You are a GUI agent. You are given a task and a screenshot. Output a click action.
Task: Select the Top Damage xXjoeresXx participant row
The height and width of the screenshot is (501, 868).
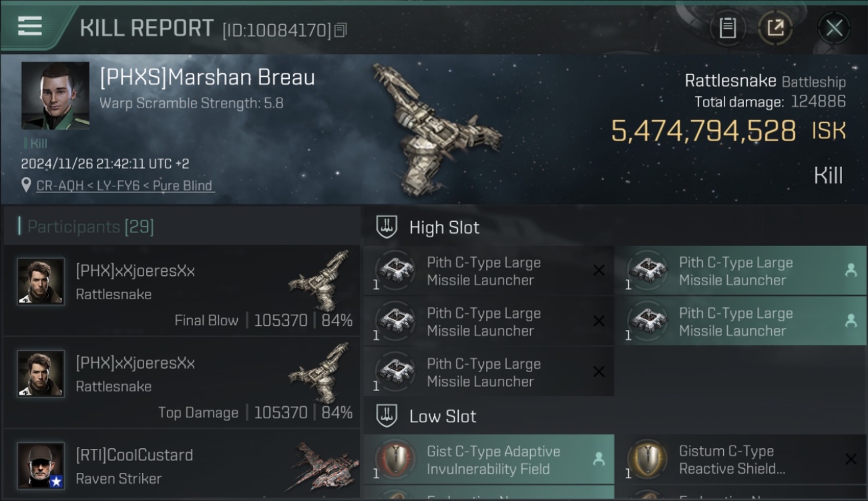coord(182,383)
